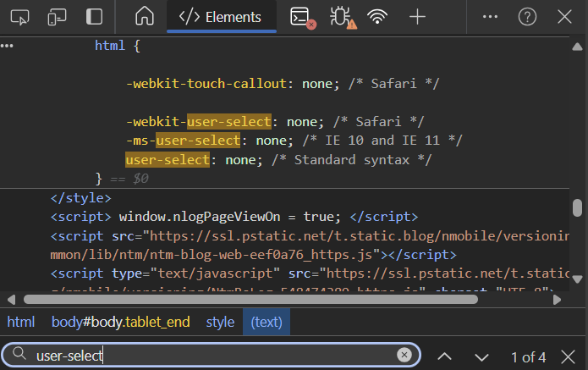Click the horizontal scrollbar thumb
Screen dimensions: 588x370
(x=250, y=300)
